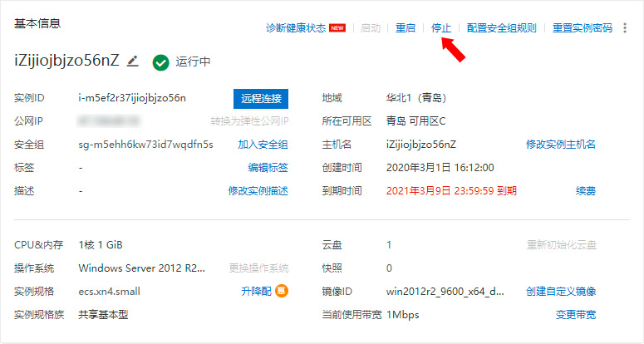Image resolution: width=644 pixels, height=344 pixels.
Task: Click the instance name iZijiojbjzo56nZ heading
Action: 66,61
